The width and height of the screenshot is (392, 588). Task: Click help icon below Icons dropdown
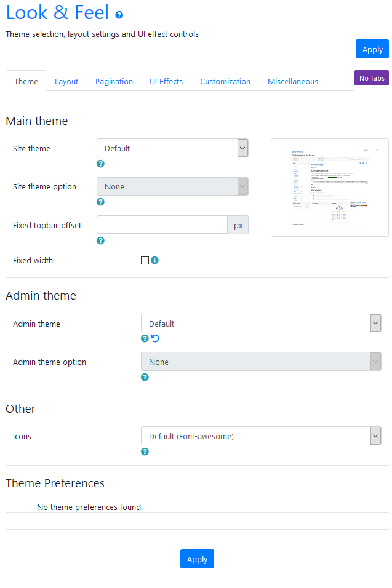click(x=145, y=451)
